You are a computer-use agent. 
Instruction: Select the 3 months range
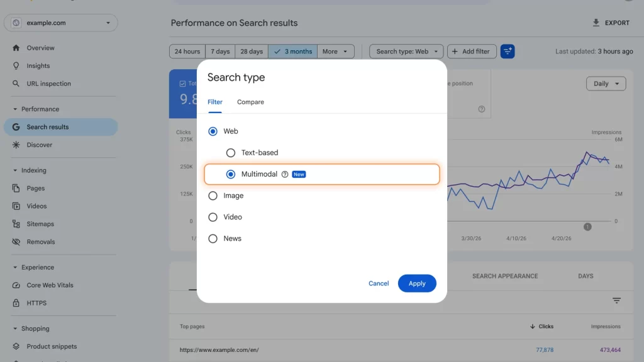click(293, 52)
